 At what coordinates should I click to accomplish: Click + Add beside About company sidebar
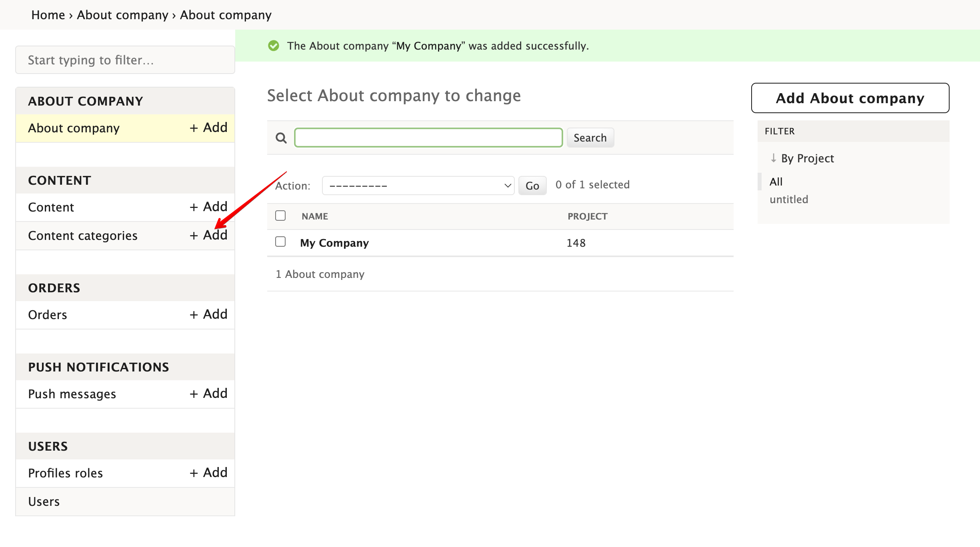208,128
